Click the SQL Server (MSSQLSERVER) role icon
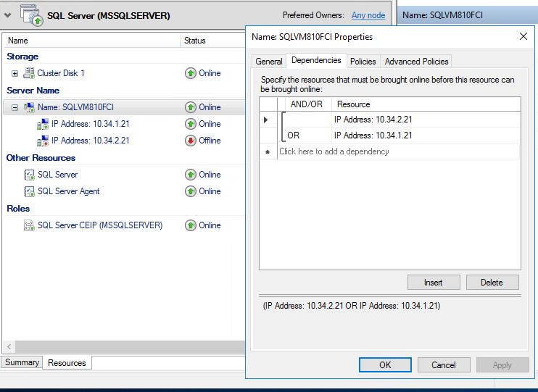Image resolution: width=538 pixels, height=392 pixels. 31,15
